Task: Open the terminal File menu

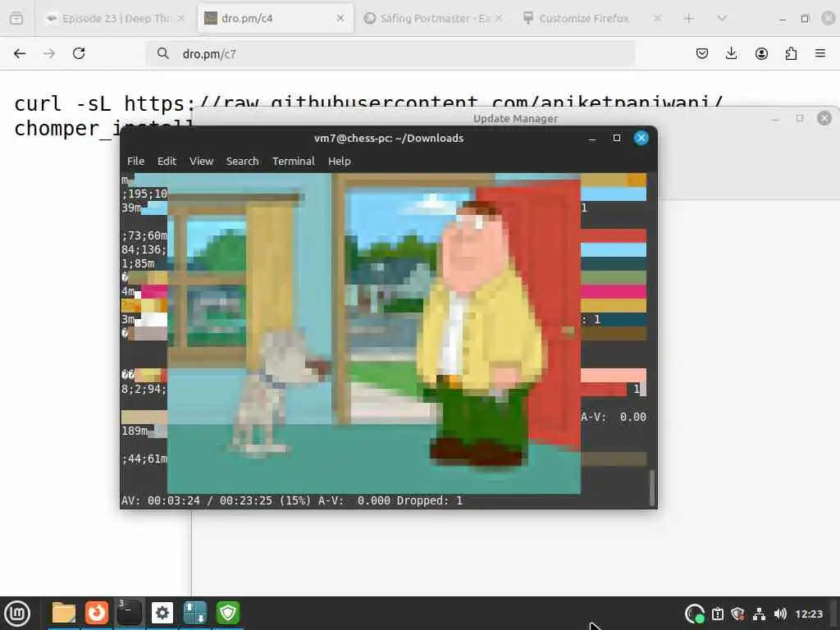Action: (x=135, y=162)
